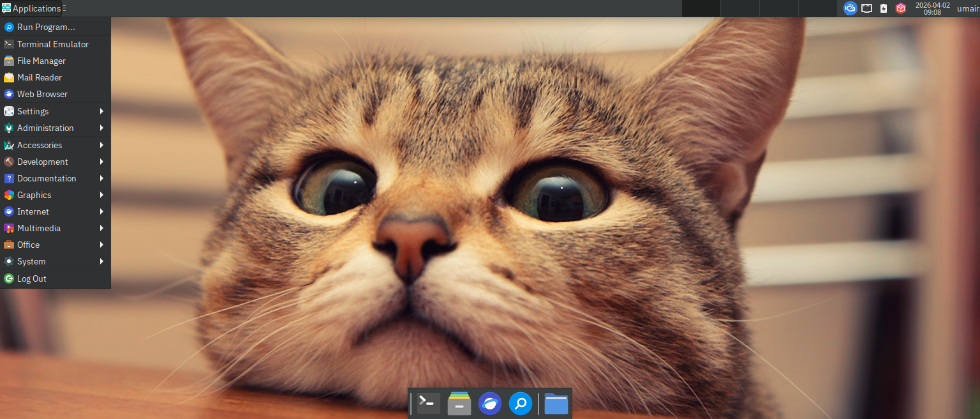Expand the System submenu
The width and height of the screenshot is (980, 419).
click(56, 261)
